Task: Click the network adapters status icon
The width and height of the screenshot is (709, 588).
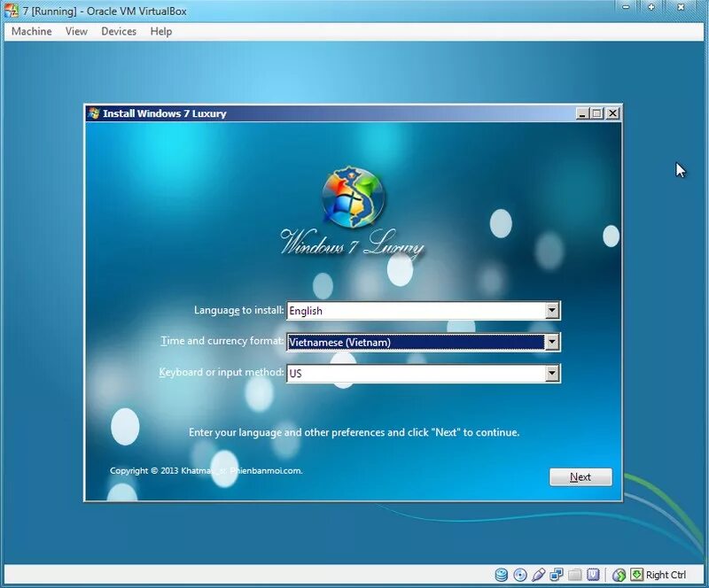Action: click(x=557, y=575)
